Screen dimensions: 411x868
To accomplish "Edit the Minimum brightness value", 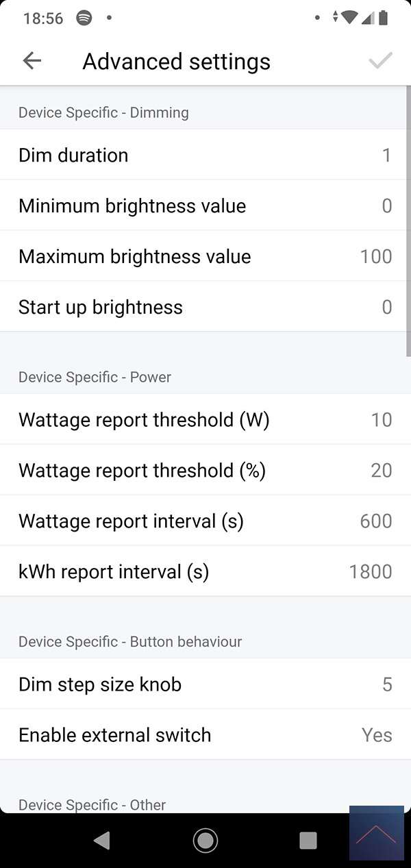I will click(206, 206).
